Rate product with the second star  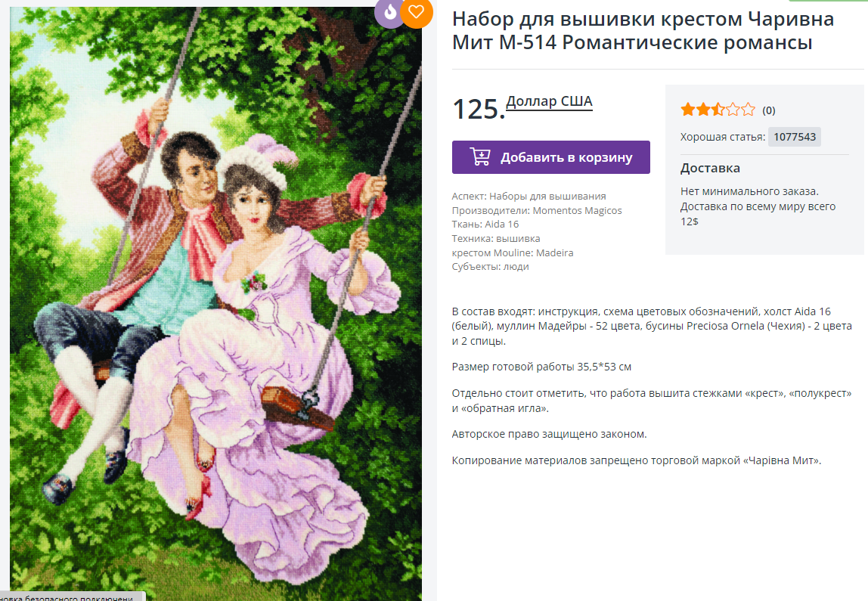click(x=703, y=109)
